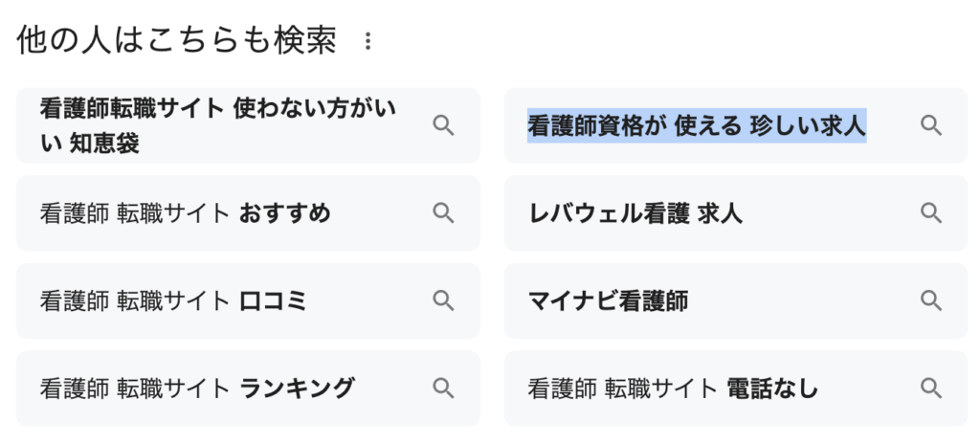
Task: Click the 他の人はこちらも検索 heading
Action: pos(176,40)
